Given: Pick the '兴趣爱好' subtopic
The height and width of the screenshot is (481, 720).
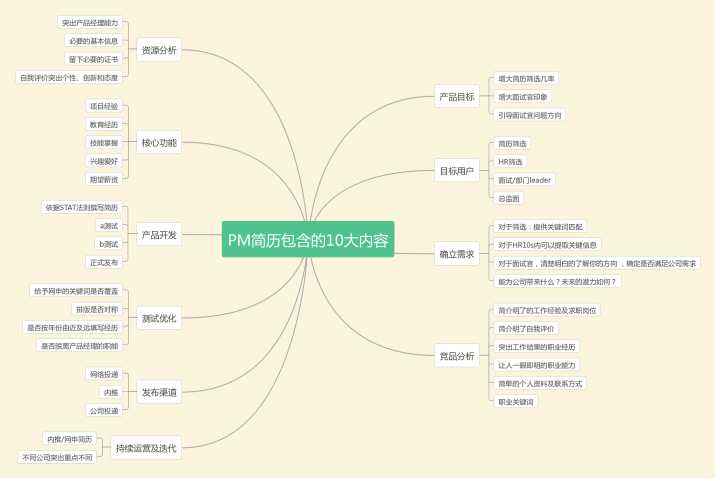Looking at the screenshot, I should click(104, 161).
